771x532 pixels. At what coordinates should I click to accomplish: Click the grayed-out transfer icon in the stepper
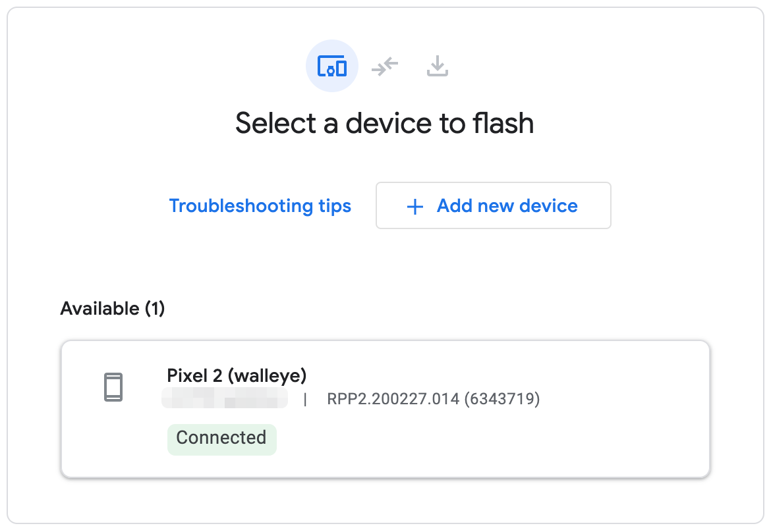click(x=384, y=66)
